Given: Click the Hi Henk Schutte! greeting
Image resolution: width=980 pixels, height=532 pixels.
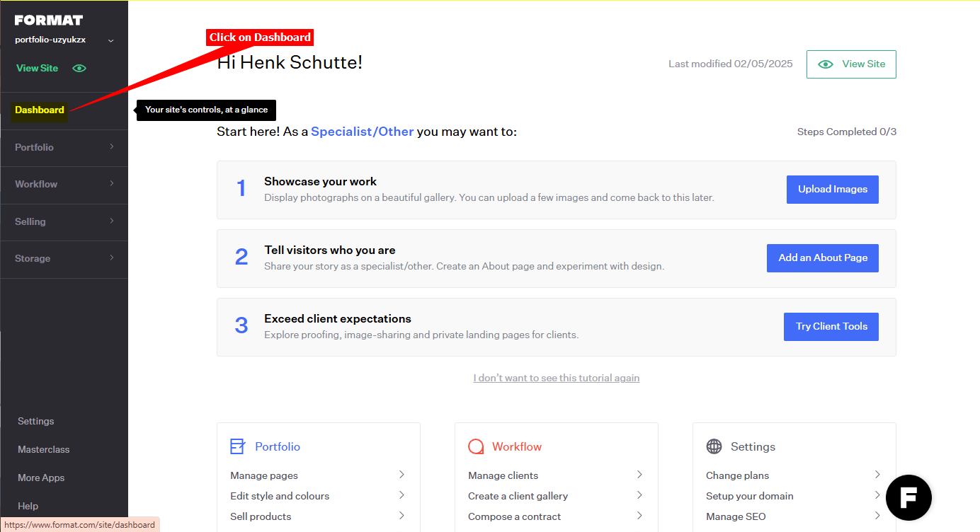Looking at the screenshot, I should click(290, 62).
